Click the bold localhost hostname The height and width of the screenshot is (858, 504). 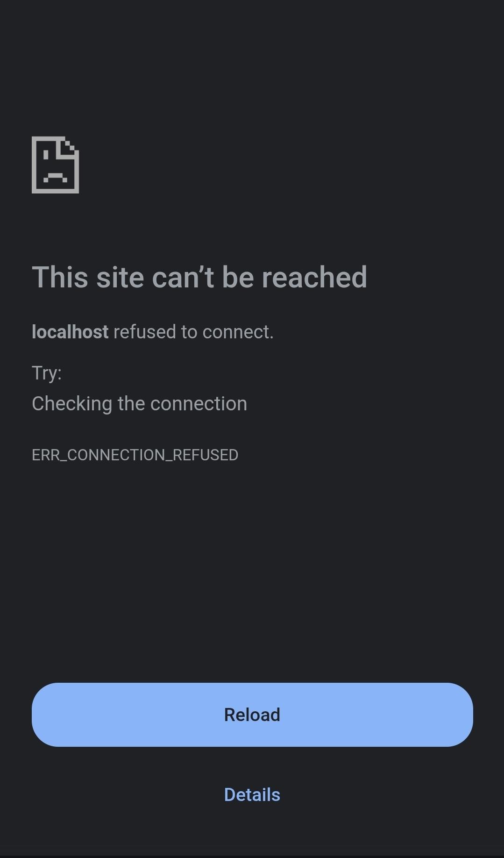[x=70, y=332]
